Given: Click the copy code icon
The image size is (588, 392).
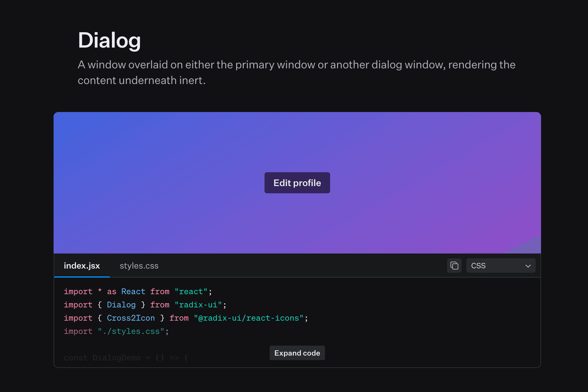Looking at the screenshot, I should 454,266.
